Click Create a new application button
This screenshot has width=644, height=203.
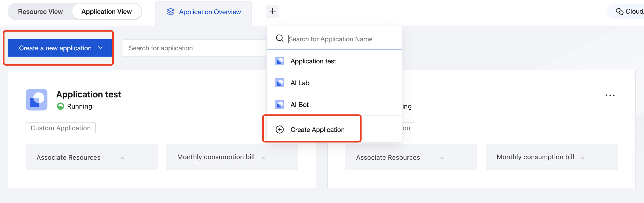tap(55, 48)
